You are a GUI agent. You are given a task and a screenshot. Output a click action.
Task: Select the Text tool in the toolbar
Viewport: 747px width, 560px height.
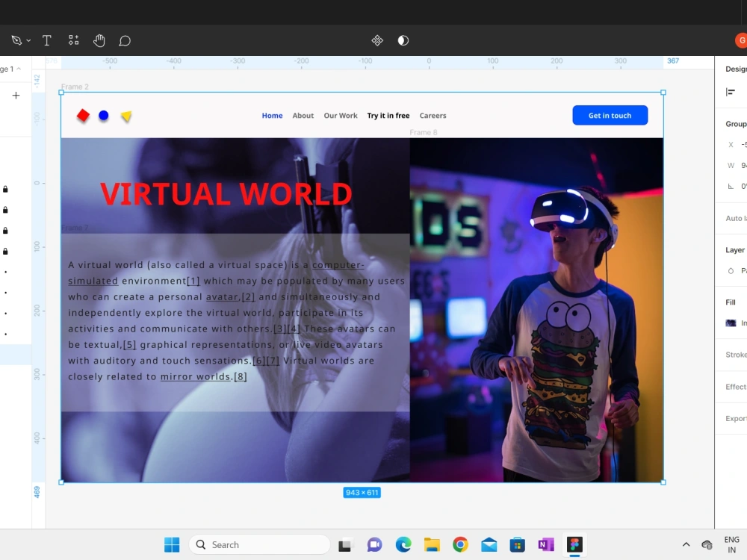[46, 40]
